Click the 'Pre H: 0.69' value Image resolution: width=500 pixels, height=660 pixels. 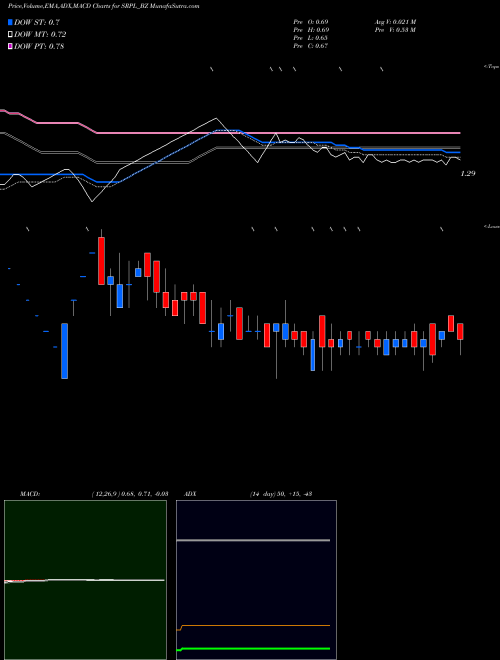311,30
